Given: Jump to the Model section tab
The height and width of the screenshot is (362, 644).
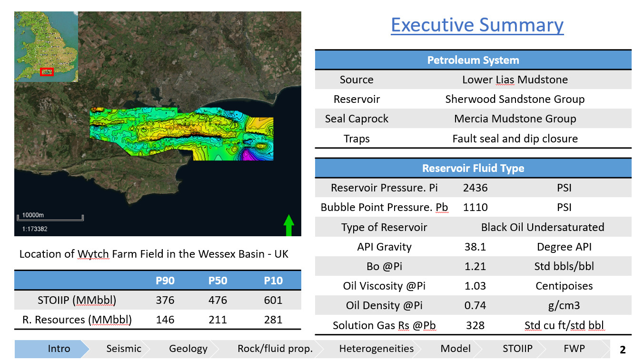Looking at the screenshot, I should coord(456,349).
